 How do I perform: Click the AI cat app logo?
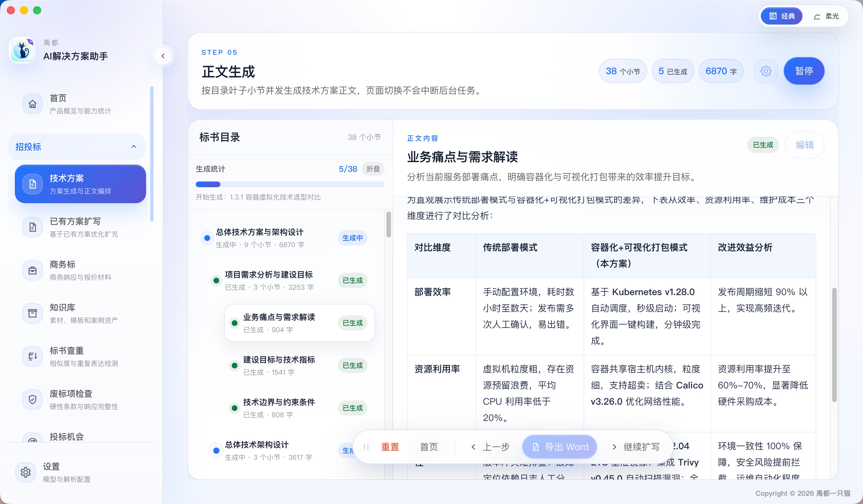(x=22, y=50)
